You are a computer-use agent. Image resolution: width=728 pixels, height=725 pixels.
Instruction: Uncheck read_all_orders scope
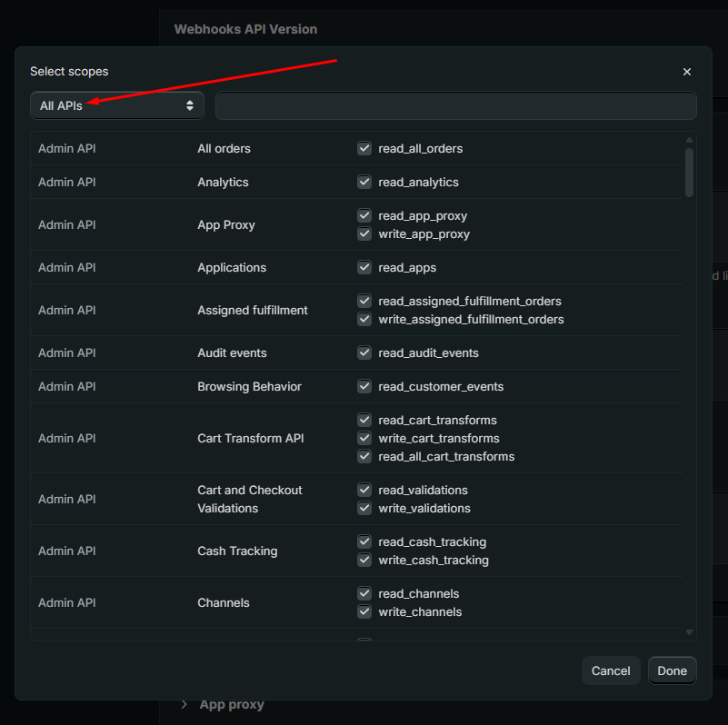coord(364,148)
